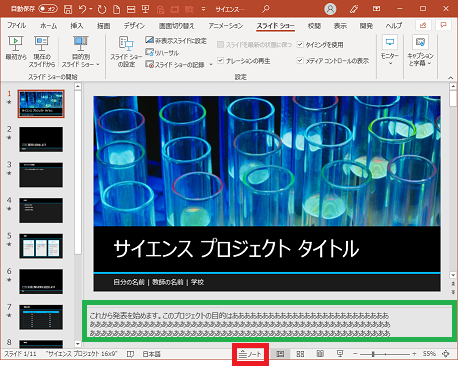Open the Home (ホーム) tab
Screen dimensions: 458x366
click(x=49, y=25)
